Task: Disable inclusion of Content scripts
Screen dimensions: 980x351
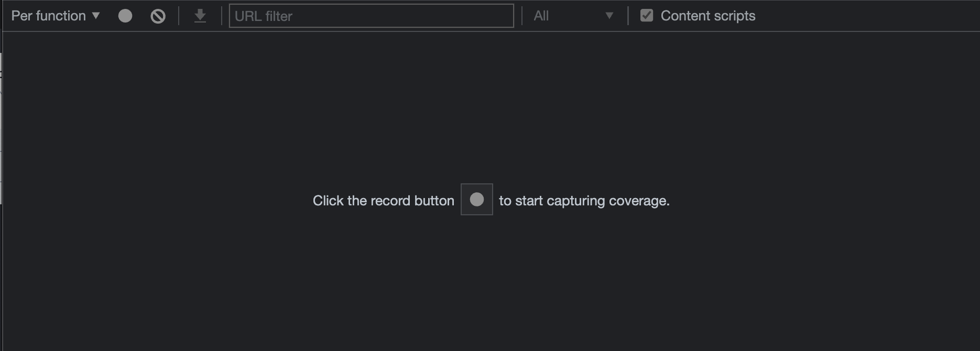Action: (647, 16)
